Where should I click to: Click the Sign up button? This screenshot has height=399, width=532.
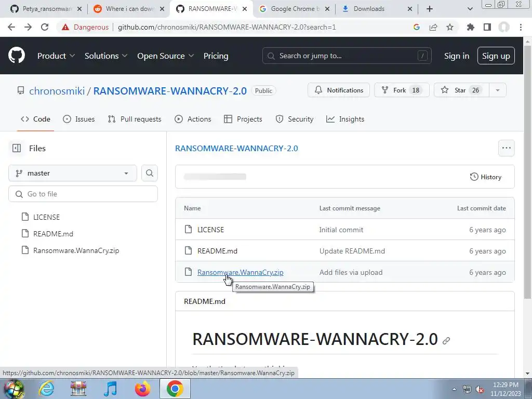point(496,56)
